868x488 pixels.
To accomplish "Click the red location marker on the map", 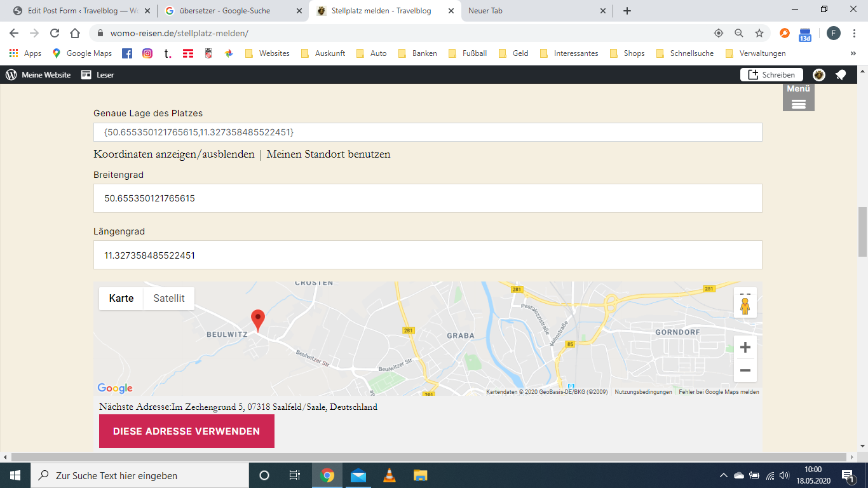I will point(258,321).
